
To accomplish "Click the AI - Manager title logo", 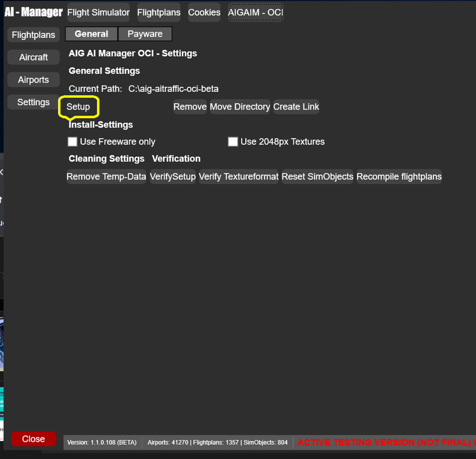I will (33, 12).
